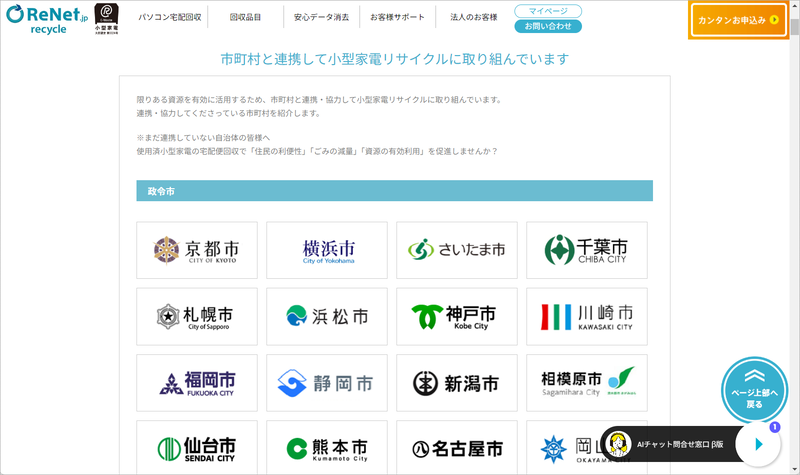Open the お客様サポート menu
Image resolution: width=800 pixels, height=475 pixels.
[x=397, y=17]
